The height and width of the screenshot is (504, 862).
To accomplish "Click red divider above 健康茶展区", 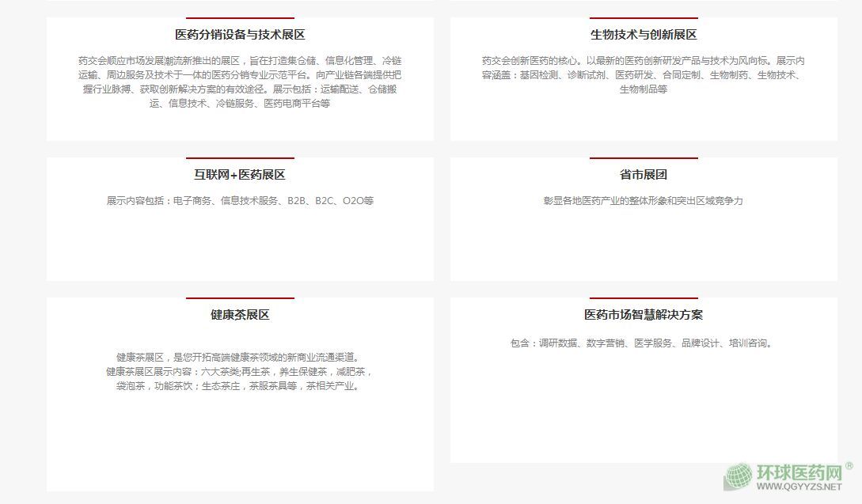I will 240,298.
